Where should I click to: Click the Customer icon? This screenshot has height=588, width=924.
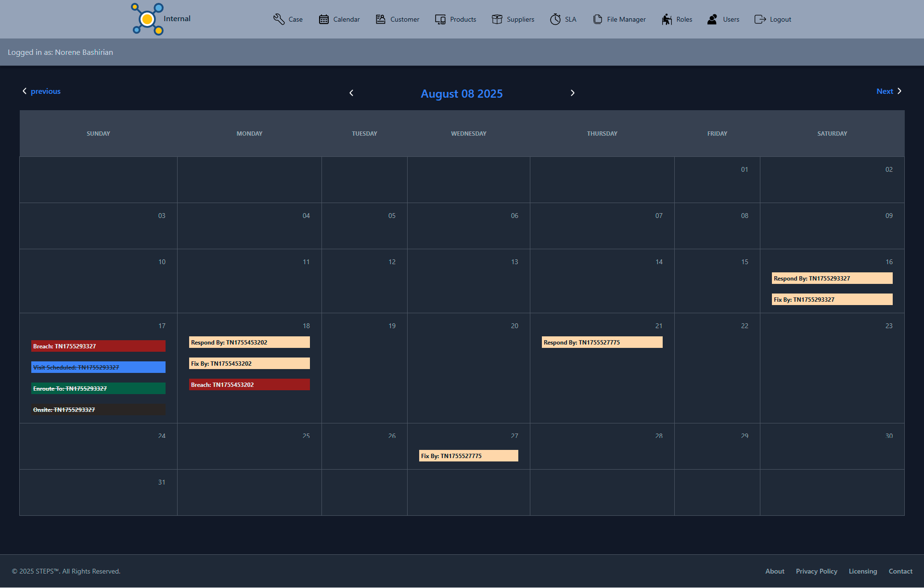pyautogui.click(x=381, y=19)
